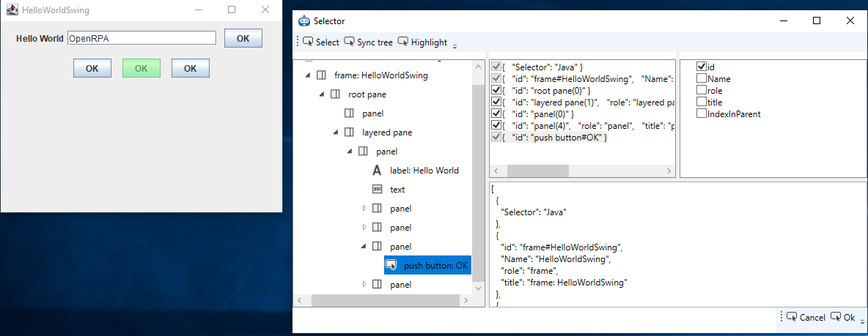Click OK button beside the OpenRPA text field

[x=243, y=38]
